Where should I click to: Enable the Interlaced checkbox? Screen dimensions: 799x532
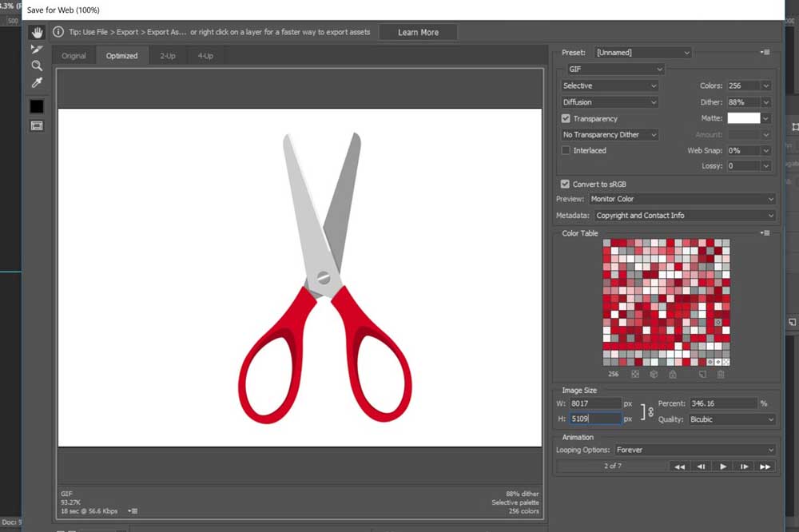[x=566, y=150]
